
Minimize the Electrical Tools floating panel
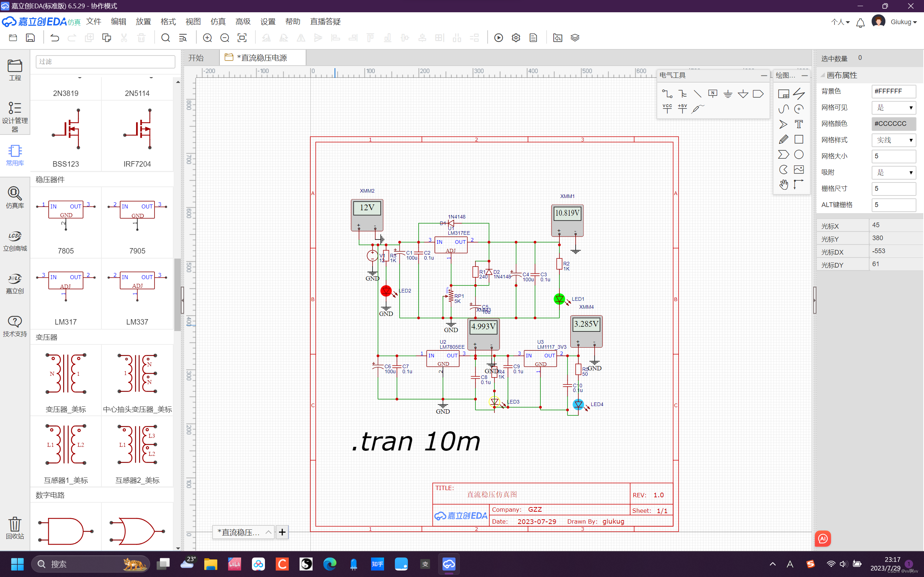[764, 76]
